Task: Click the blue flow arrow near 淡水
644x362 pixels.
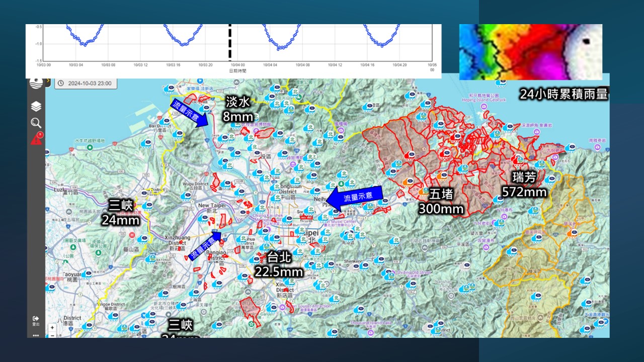Action: (x=189, y=113)
